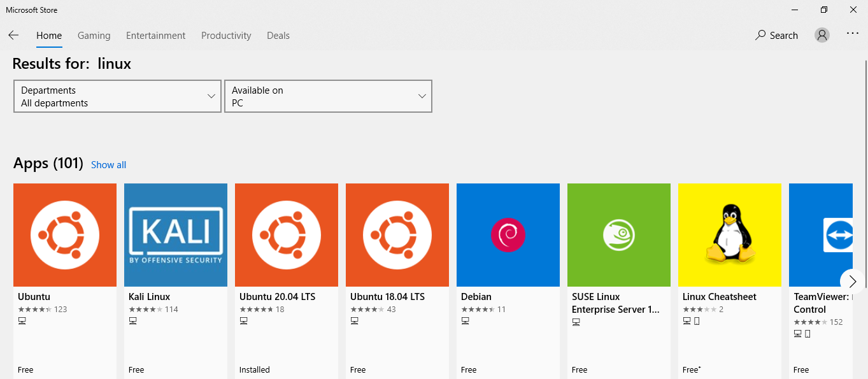Click PC device icon under Debian
Viewport: 868px width, 379px height.
point(466,321)
